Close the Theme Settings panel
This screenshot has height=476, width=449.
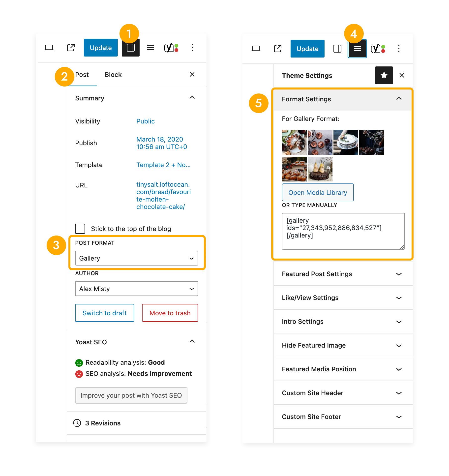(402, 75)
